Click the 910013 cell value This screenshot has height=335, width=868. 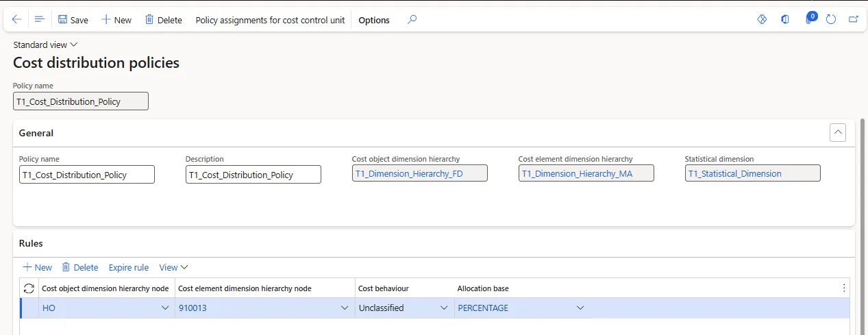pos(193,308)
